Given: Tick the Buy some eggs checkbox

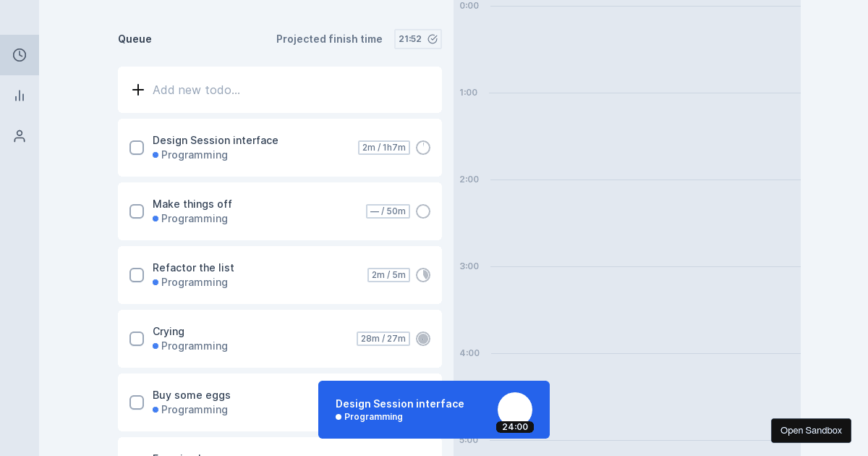Looking at the screenshot, I should click(x=137, y=402).
